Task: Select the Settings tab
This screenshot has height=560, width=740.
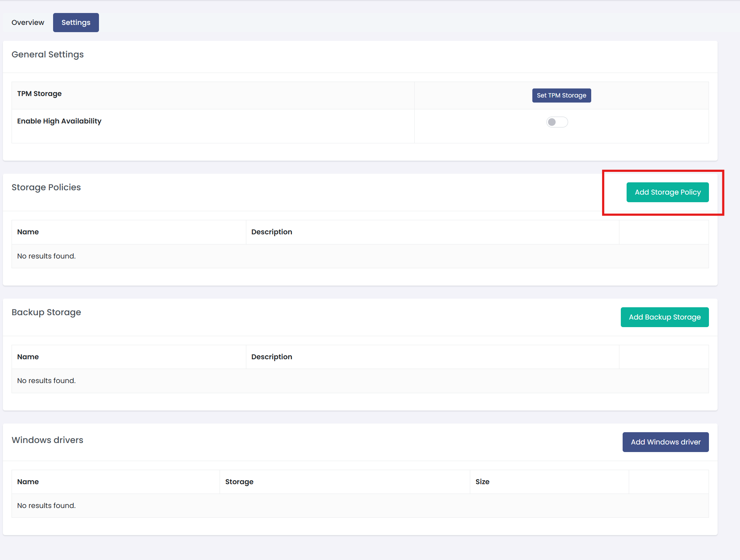Action: coord(75,22)
